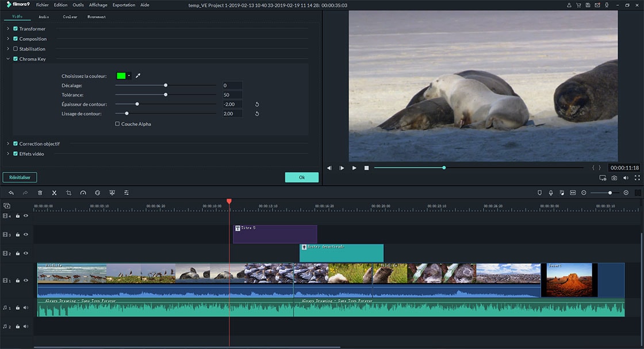644x349 pixels.
Task: Split the clip with the scissors icon
Action: point(54,193)
